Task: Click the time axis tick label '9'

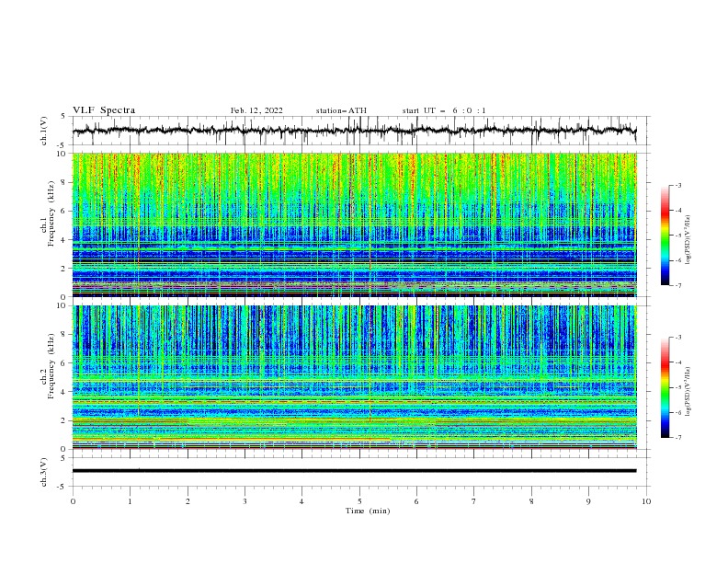Action: [x=588, y=501]
